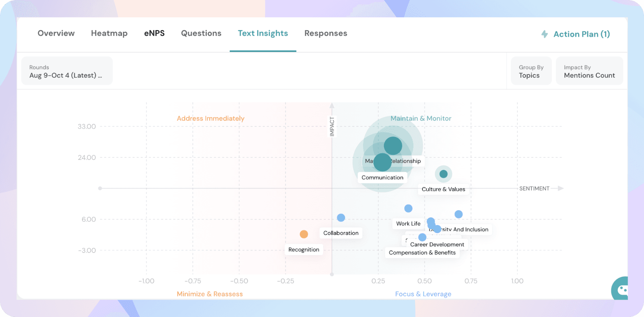The width and height of the screenshot is (644, 317).
Task: Click the lightning bolt Action Plan icon
Action: coord(545,34)
